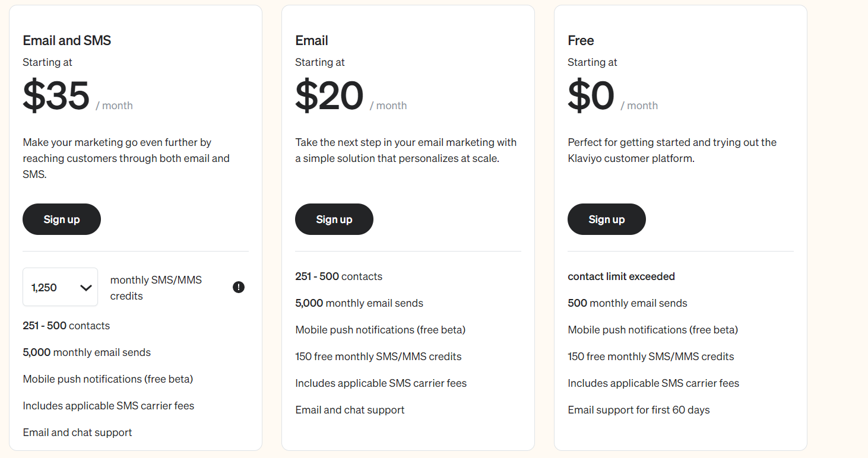Select the $35 per month price
Screen dimensions: 868x458
point(78,96)
